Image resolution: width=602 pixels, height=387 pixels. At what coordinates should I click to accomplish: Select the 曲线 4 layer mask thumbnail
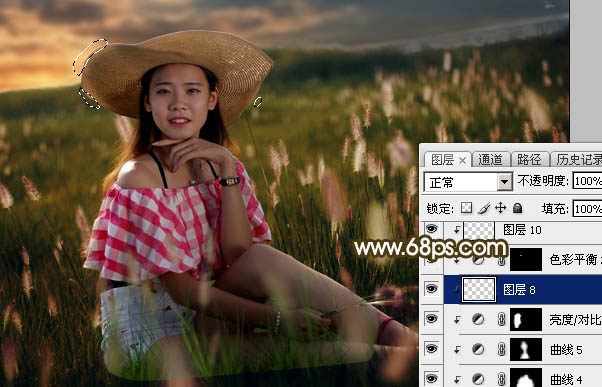[526, 378]
